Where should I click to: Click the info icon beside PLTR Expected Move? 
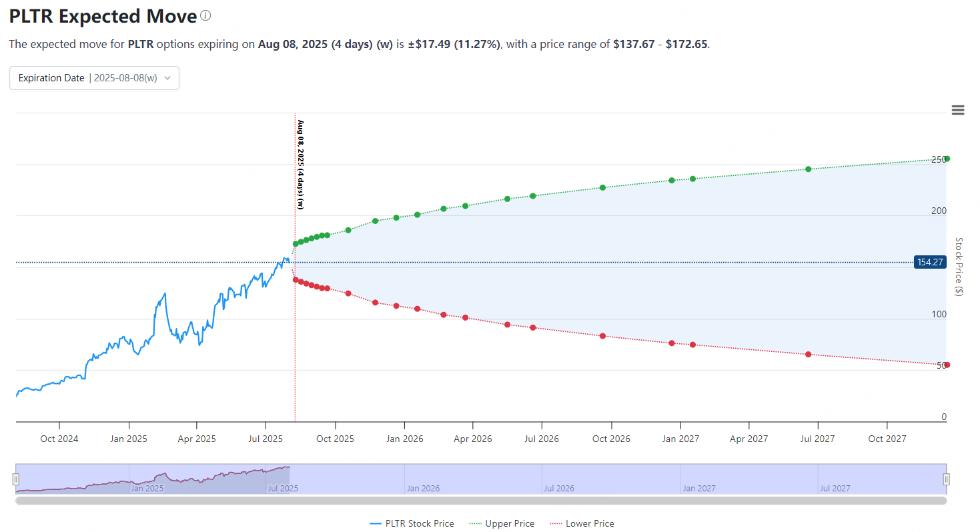[205, 15]
